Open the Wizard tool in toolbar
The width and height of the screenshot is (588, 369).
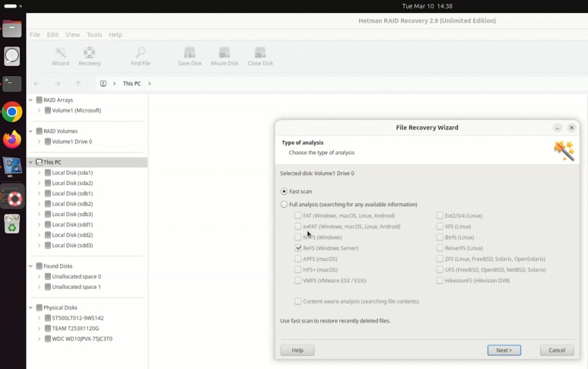click(60, 56)
